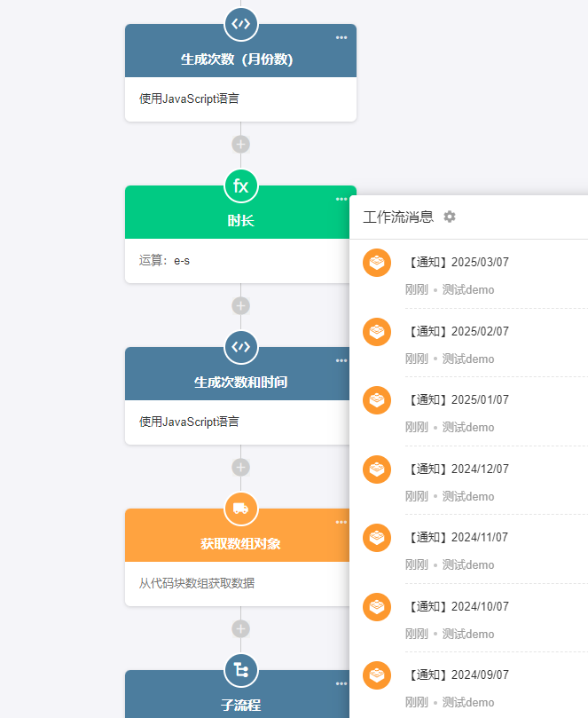Click 工作流消息 panel title
Screen dimensions: 588x718
[x=398, y=217]
